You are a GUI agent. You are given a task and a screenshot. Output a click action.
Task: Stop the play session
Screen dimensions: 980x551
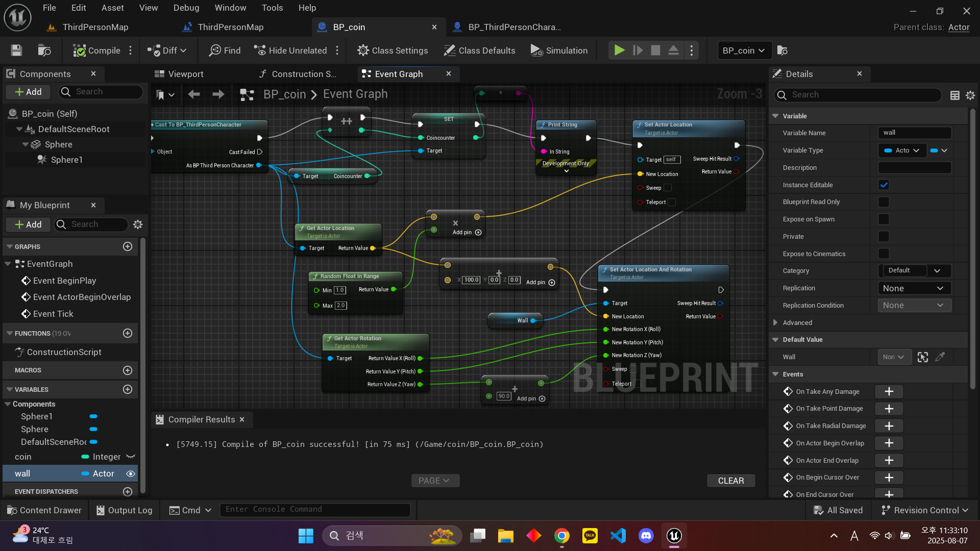(x=655, y=51)
